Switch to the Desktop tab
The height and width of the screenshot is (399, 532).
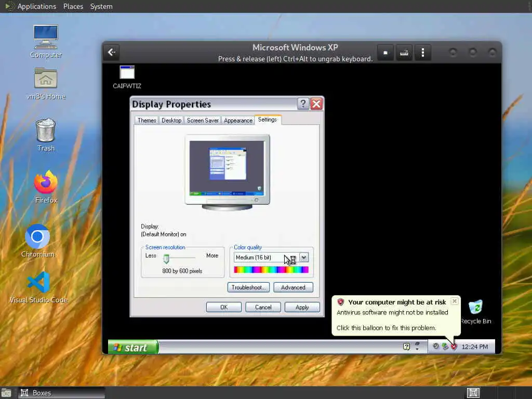171,121
